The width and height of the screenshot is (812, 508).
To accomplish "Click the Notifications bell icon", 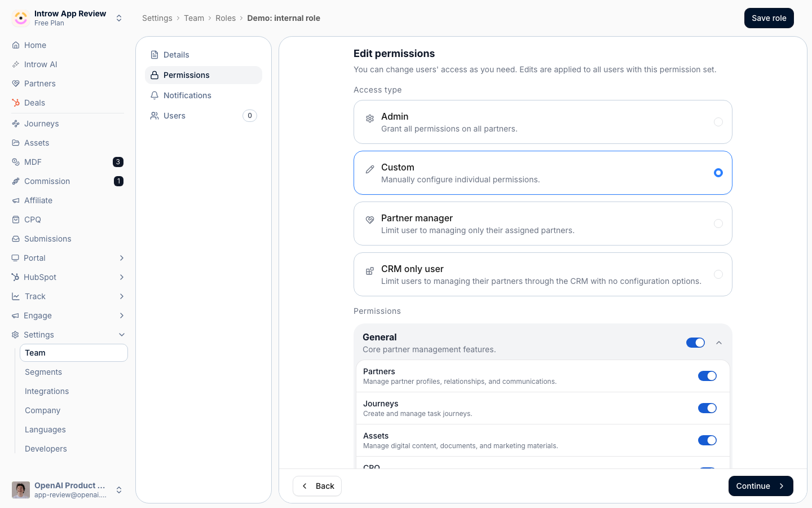I will click(155, 95).
